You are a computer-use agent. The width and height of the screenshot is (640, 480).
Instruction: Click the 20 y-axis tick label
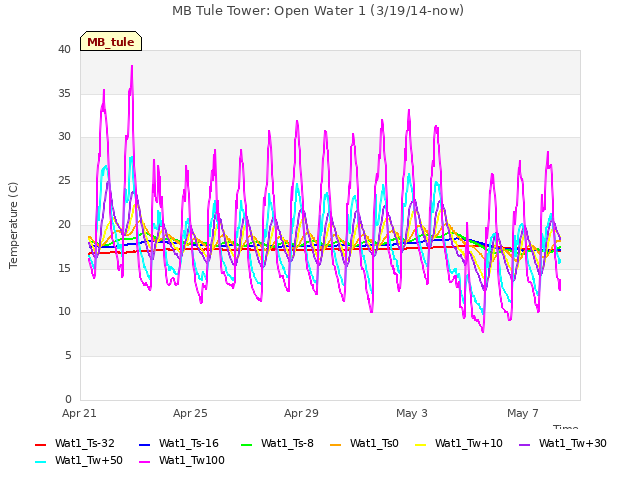64,224
